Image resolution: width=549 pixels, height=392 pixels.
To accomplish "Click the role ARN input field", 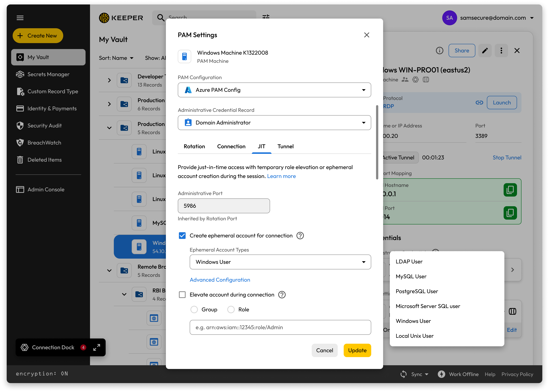I will coord(280,327).
